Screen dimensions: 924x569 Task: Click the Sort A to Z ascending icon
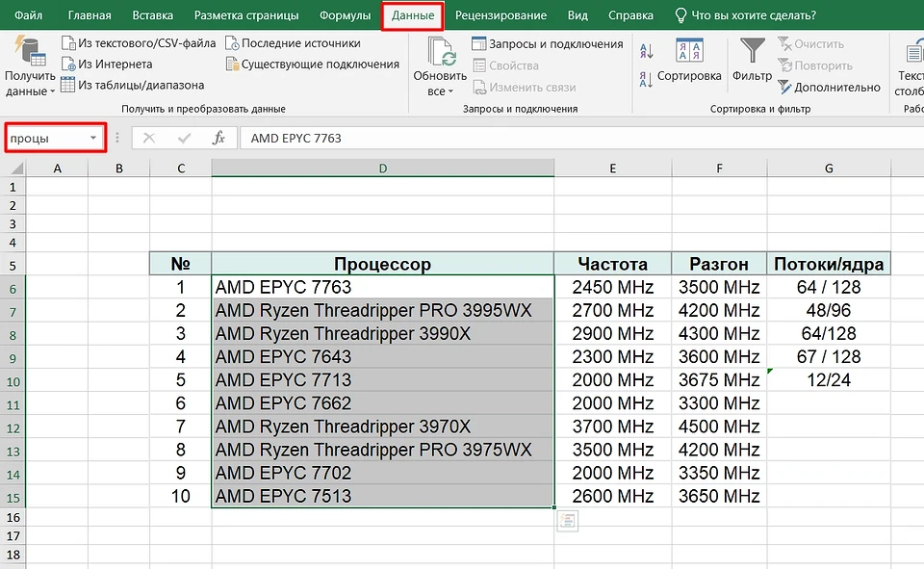[647, 51]
